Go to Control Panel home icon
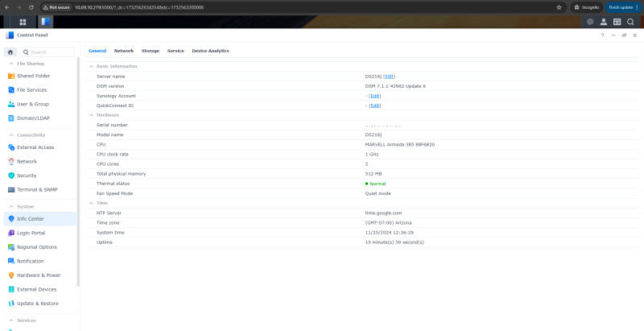 tap(10, 52)
